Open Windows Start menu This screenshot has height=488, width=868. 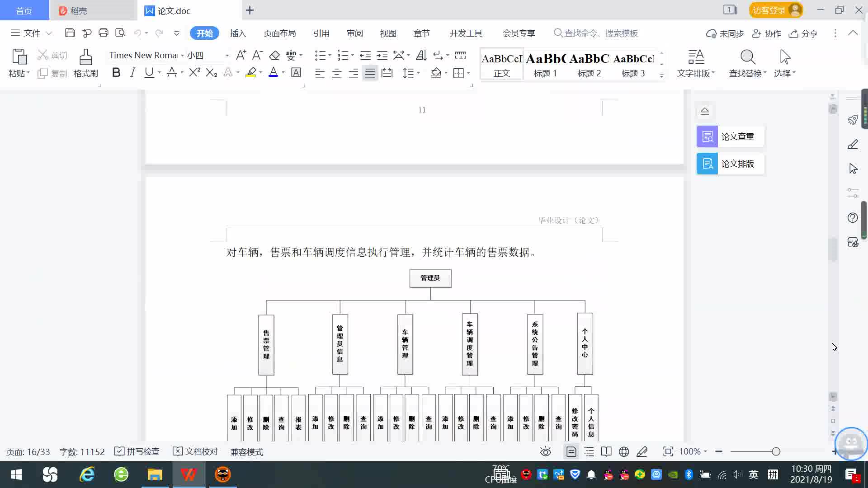point(16,474)
